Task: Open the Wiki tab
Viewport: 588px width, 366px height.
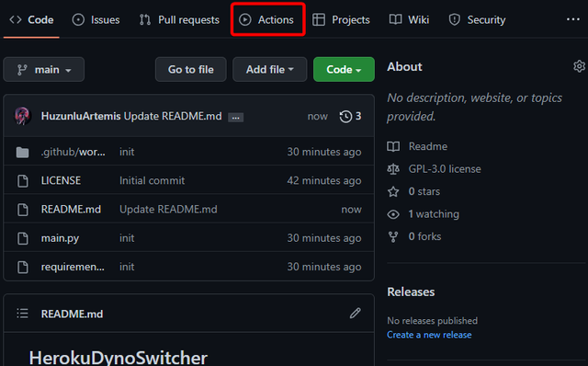Action: coord(409,19)
